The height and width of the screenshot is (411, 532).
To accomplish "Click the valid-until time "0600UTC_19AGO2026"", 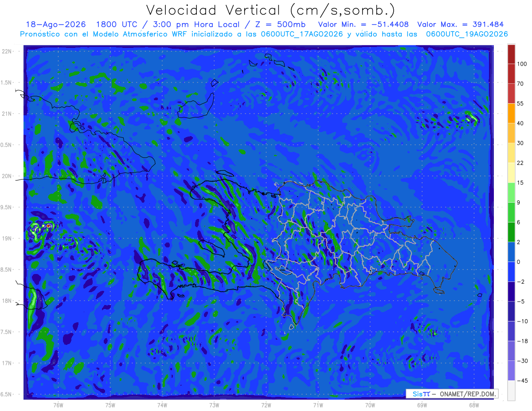I will click(467, 34).
